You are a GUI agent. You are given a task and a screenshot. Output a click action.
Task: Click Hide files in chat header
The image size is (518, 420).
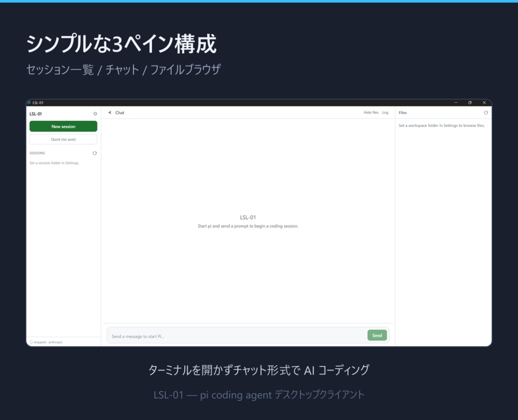pos(371,113)
